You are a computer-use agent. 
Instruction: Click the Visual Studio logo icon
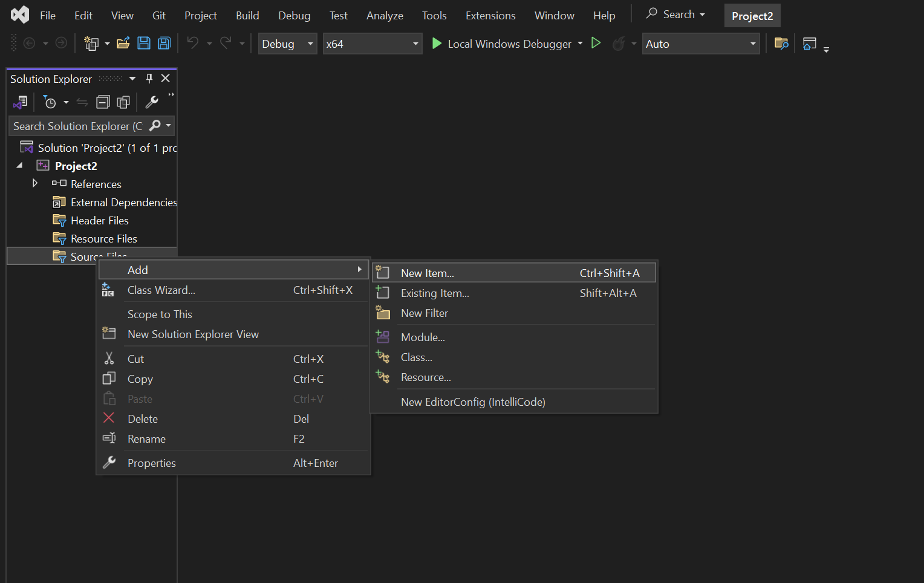pyautogui.click(x=20, y=15)
